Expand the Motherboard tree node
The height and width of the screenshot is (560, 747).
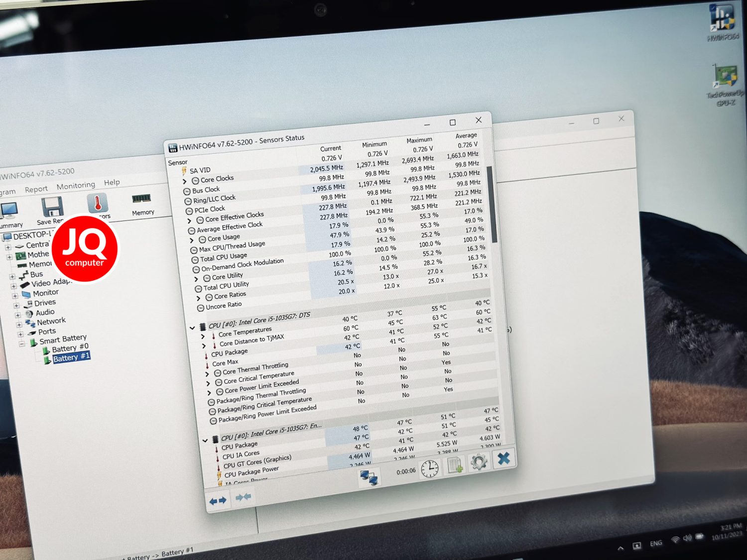coord(9,257)
